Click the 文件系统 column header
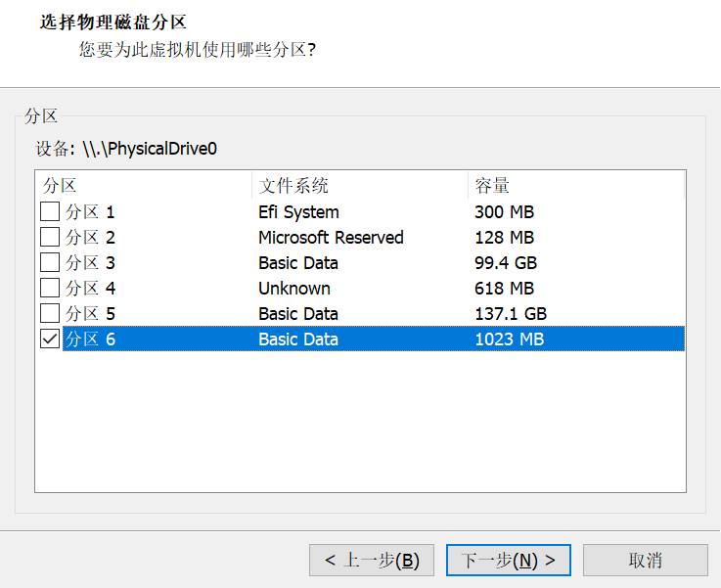721x588 pixels. click(358, 186)
